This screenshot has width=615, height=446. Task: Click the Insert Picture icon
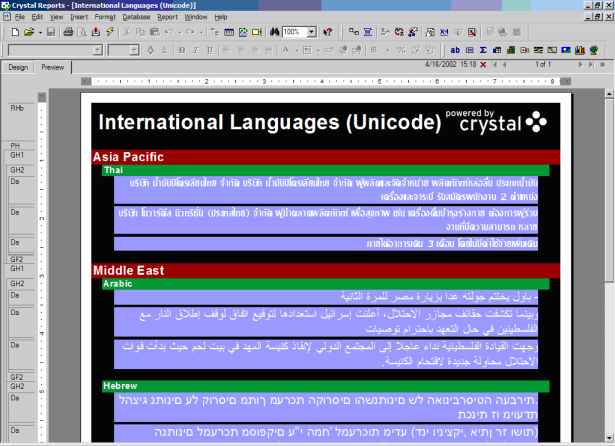pos(566,50)
